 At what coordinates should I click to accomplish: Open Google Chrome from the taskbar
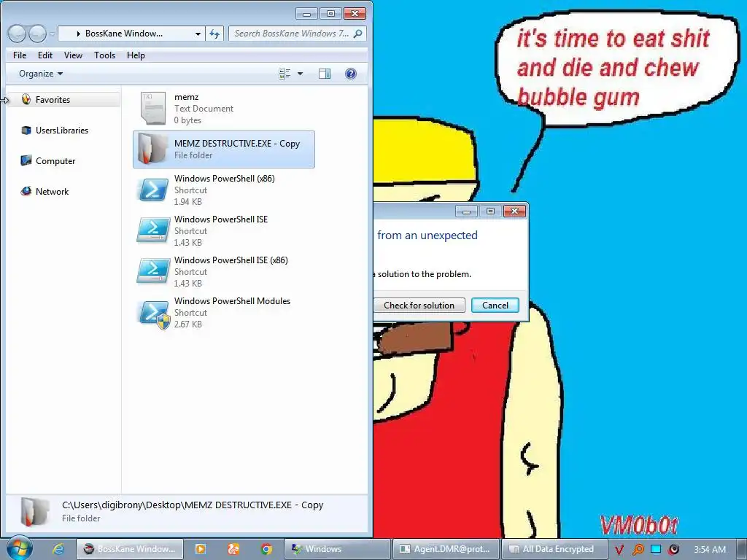266,549
